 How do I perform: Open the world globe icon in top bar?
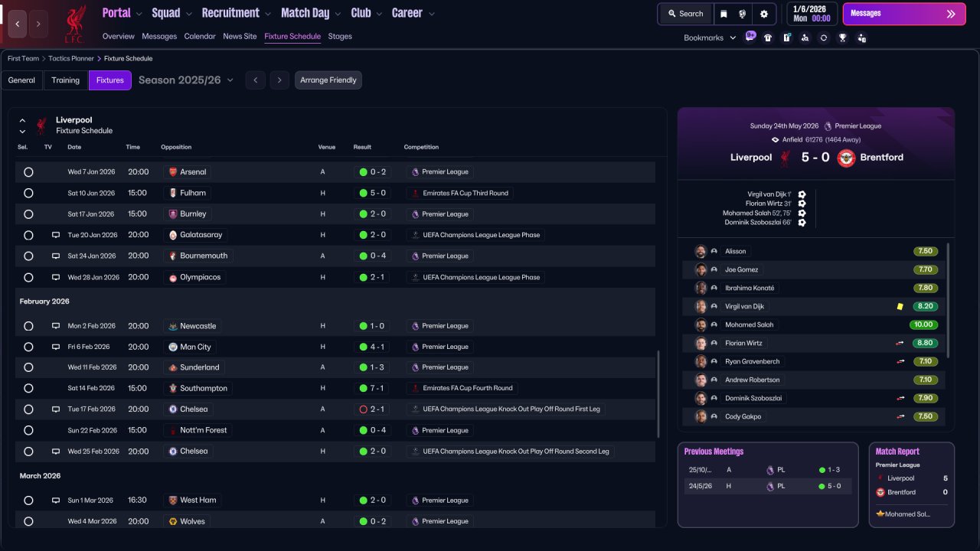(743, 14)
